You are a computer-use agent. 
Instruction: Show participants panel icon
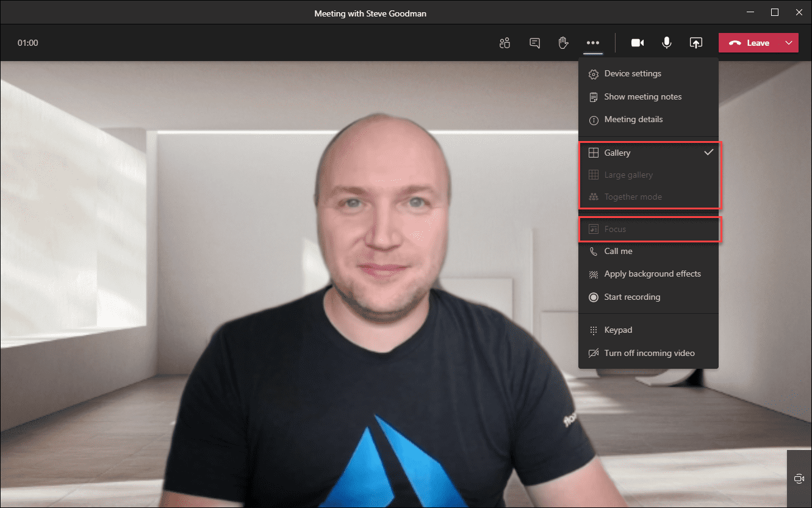505,43
